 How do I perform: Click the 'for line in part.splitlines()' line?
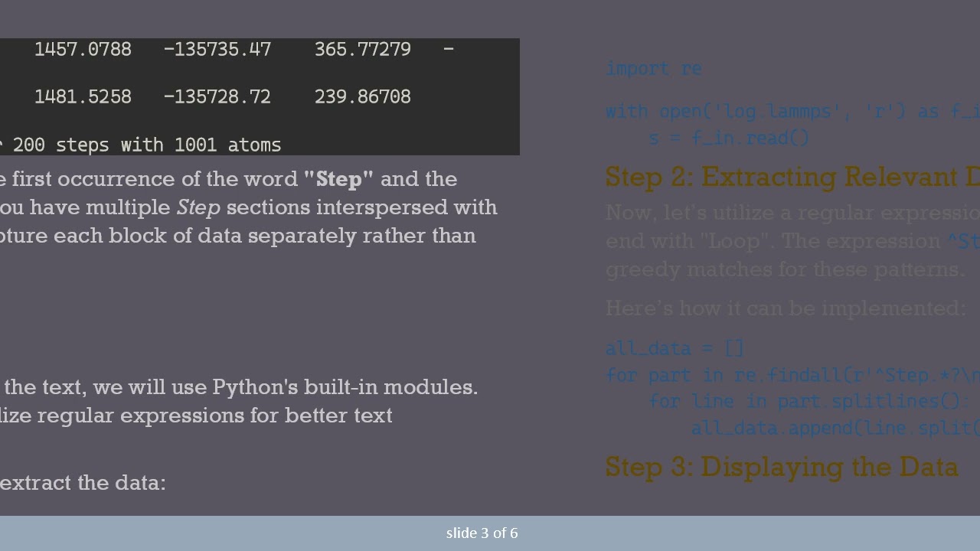(x=809, y=402)
